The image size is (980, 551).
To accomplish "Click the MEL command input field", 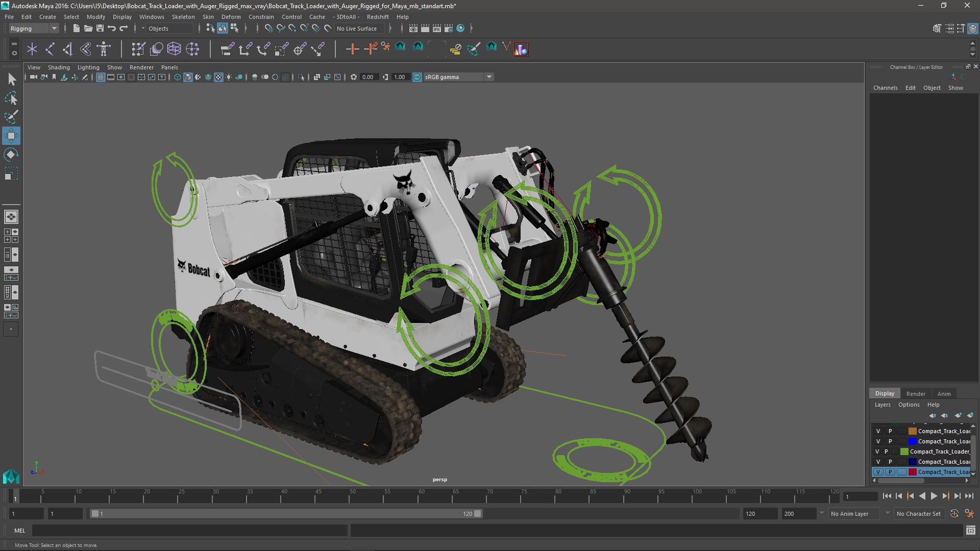I will (190, 531).
